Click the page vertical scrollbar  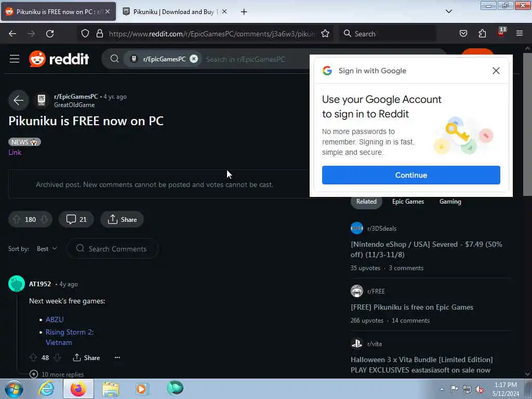tap(527, 124)
